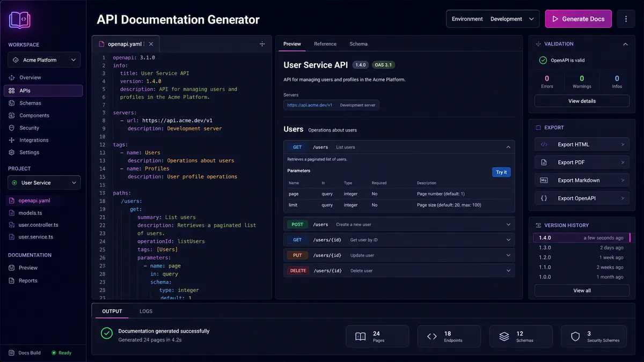Click the Version History clock icon

(538, 225)
